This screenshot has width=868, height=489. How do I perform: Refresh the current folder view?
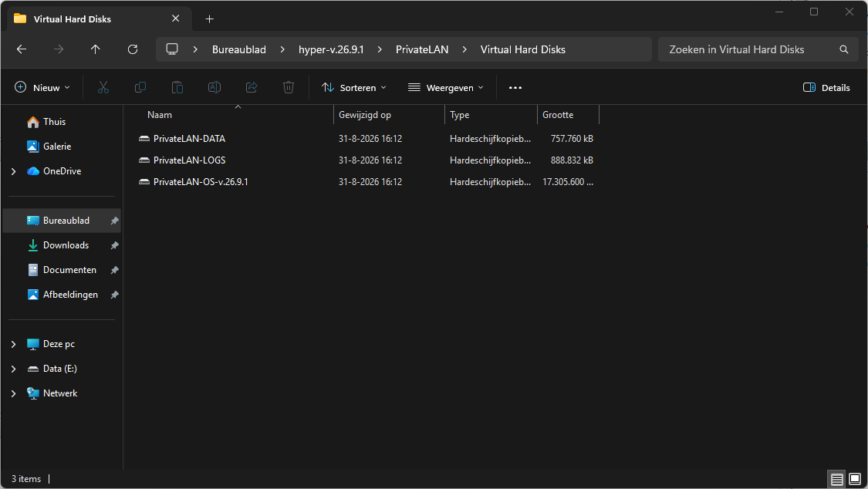tap(132, 49)
